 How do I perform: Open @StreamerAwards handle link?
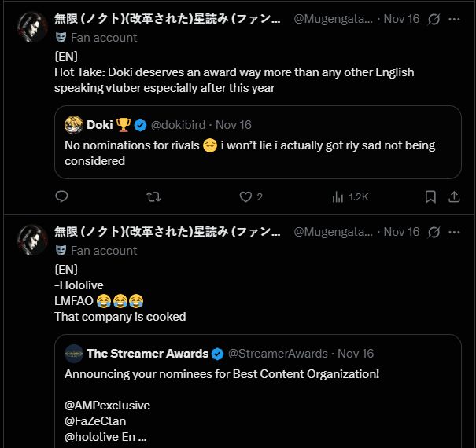coord(279,353)
